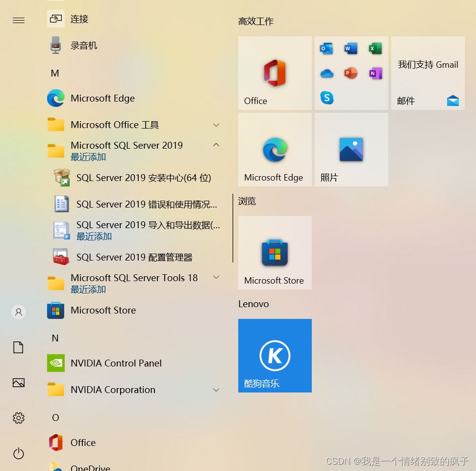Screen dimensions: 476x471
Task: Open Pictures icon in left sidebar
Action: [x=19, y=383]
